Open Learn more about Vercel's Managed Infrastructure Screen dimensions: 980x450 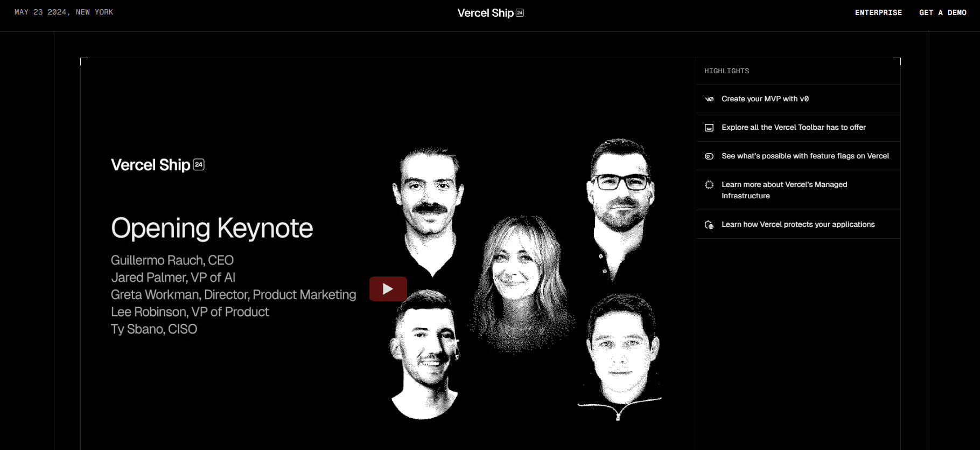[784, 190]
